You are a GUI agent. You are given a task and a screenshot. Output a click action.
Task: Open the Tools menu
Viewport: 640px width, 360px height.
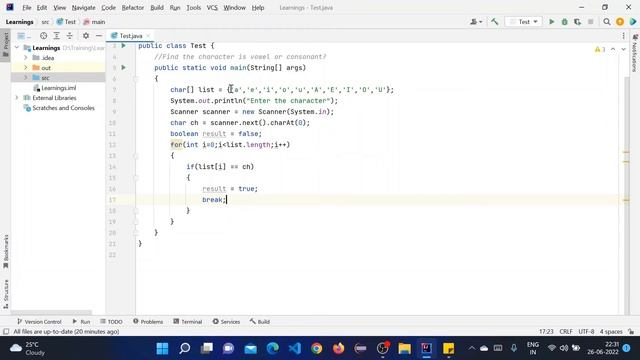(193, 7)
